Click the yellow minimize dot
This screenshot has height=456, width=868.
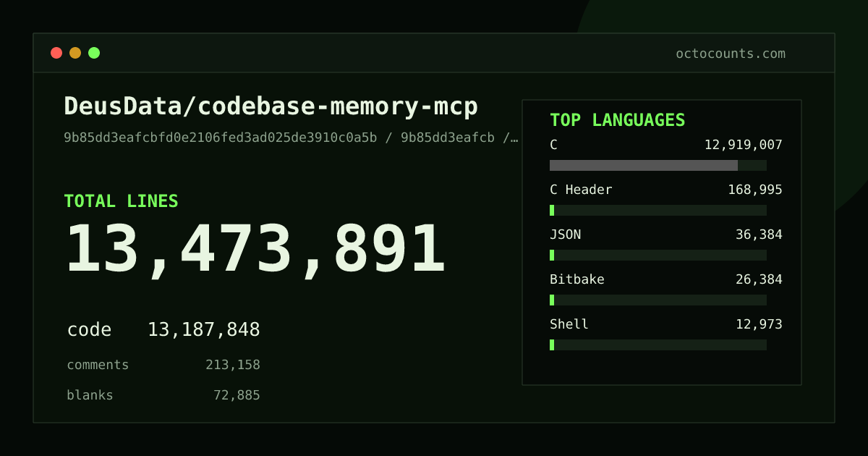[x=75, y=53]
